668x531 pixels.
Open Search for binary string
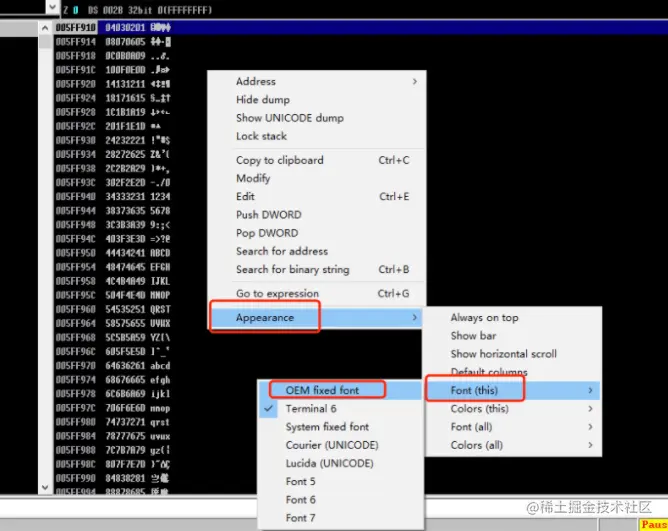[x=317, y=270]
